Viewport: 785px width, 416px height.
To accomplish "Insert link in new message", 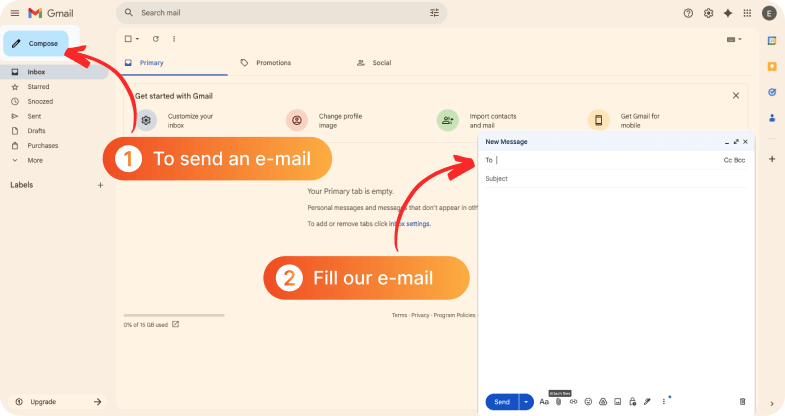I will click(x=573, y=401).
